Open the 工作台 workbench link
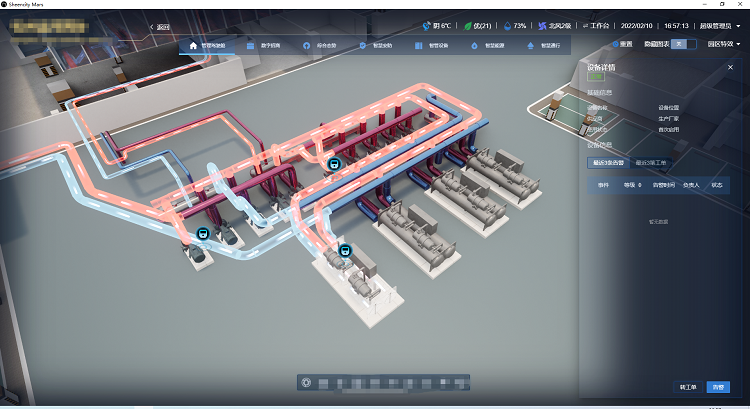 [596, 26]
